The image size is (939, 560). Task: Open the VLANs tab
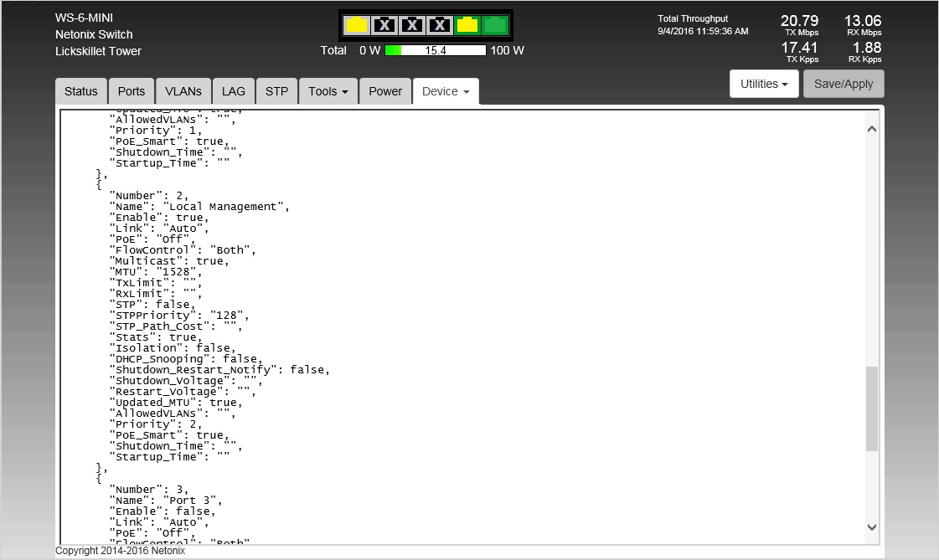(183, 91)
